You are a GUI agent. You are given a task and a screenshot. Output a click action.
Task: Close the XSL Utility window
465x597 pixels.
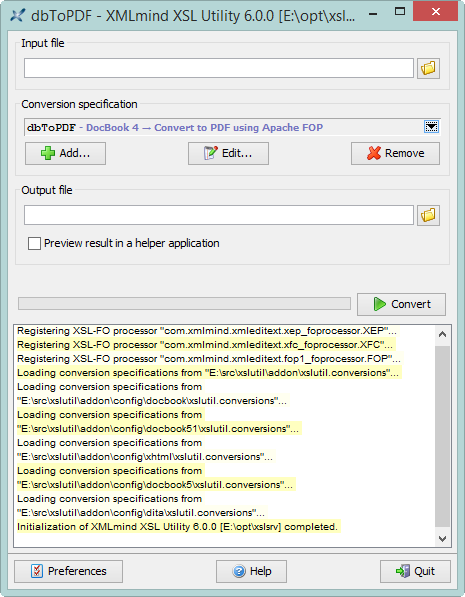pyautogui.click(x=436, y=11)
